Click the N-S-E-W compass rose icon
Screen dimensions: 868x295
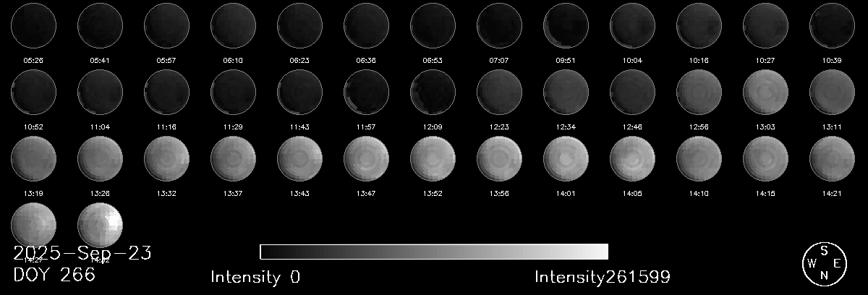pos(825,263)
